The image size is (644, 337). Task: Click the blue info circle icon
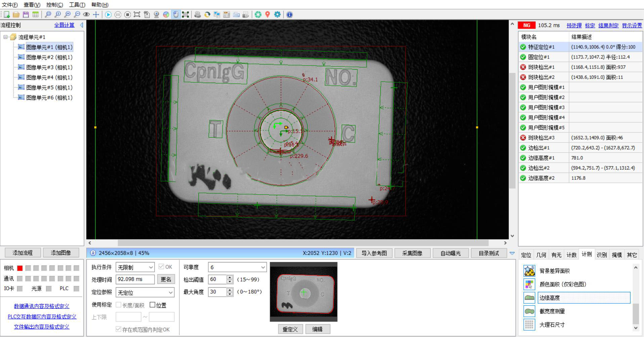tap(290, 14)
